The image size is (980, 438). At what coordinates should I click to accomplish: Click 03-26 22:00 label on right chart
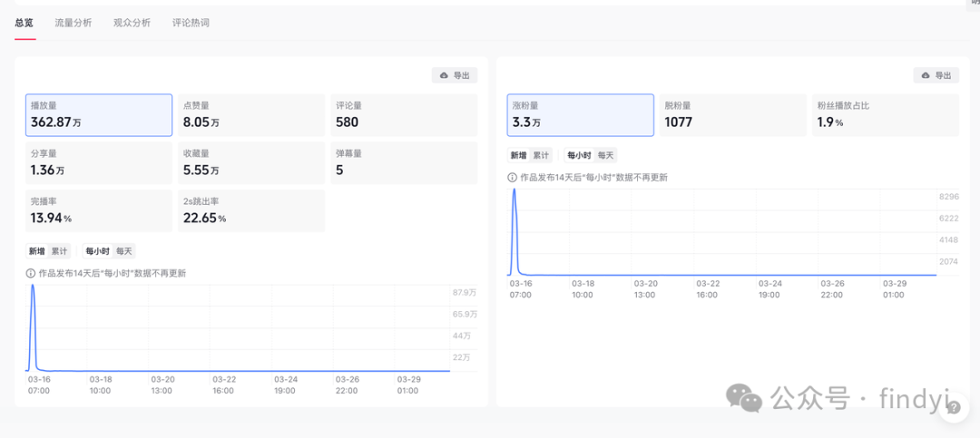pyautogui.click(x=832, y=288)
